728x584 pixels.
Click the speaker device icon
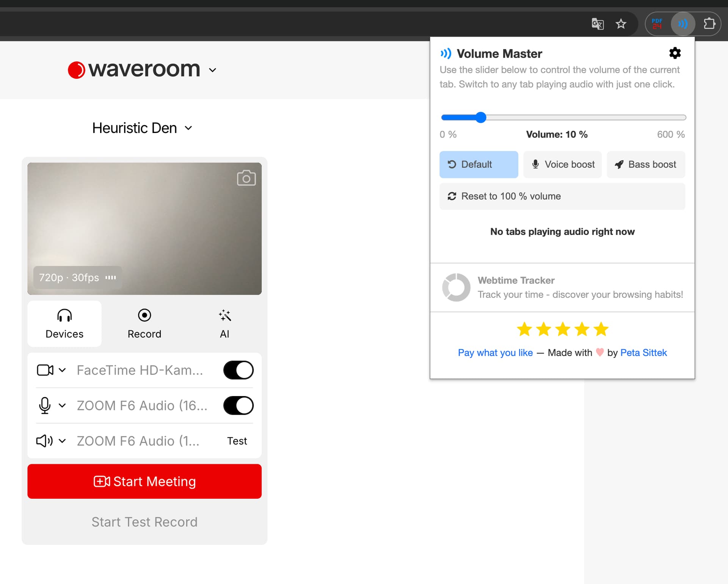45,441
